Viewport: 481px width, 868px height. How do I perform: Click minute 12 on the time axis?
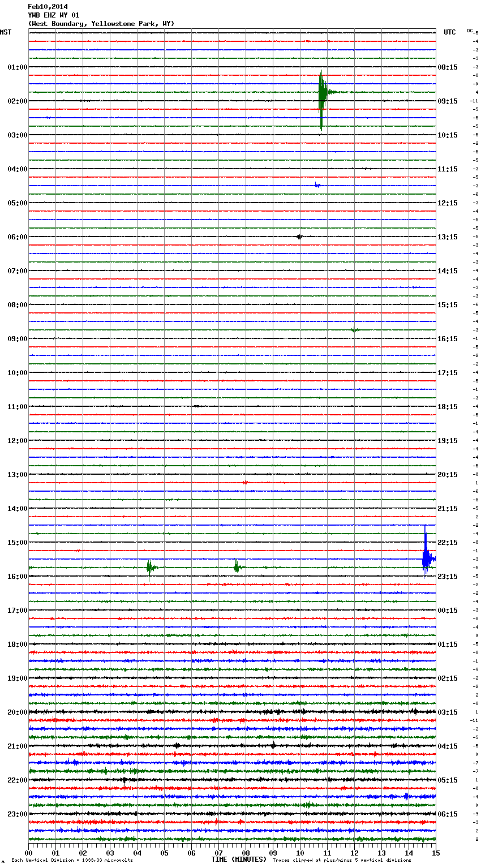354,853
